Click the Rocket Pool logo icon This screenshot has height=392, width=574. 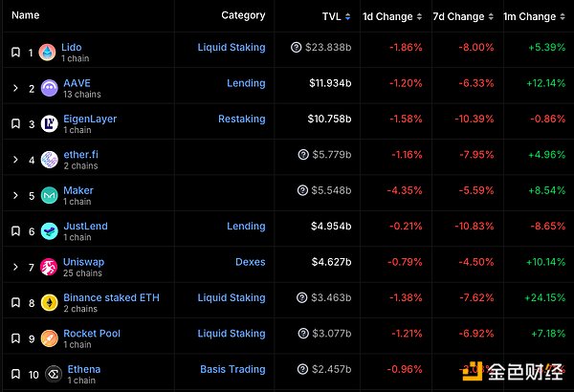tap(49, 338)
